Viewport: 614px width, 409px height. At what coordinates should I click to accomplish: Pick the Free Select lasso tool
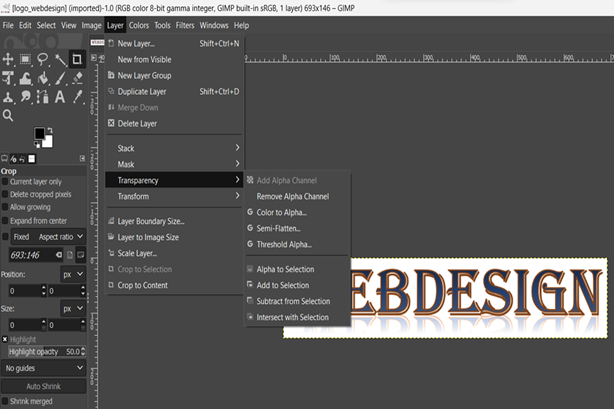(43, 60)
